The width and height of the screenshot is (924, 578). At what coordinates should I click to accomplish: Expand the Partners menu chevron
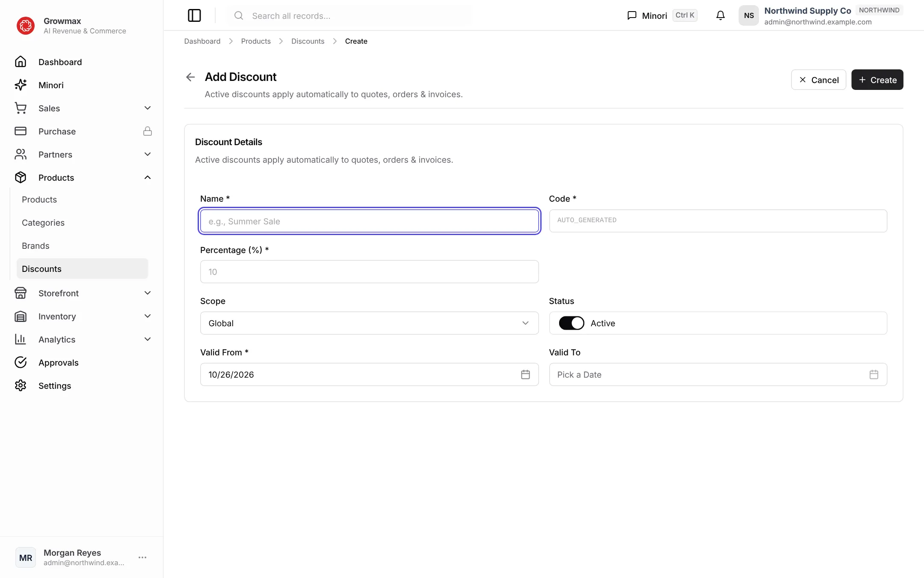(148, 154)
